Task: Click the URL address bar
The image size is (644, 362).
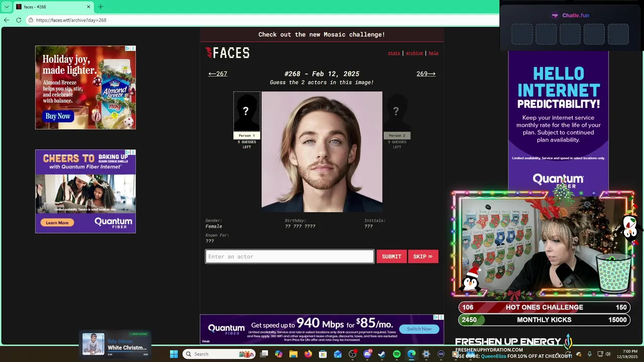Action: tap(262, 20)
